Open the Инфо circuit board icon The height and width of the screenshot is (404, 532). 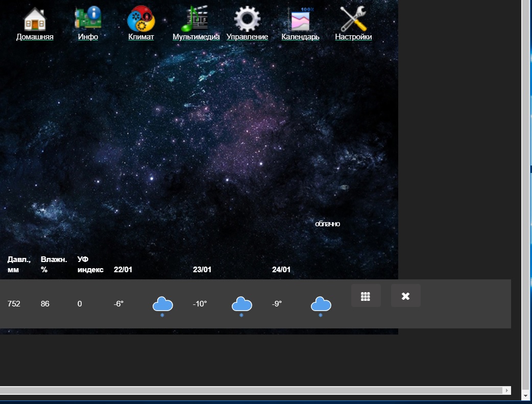(x=88, y=18)
